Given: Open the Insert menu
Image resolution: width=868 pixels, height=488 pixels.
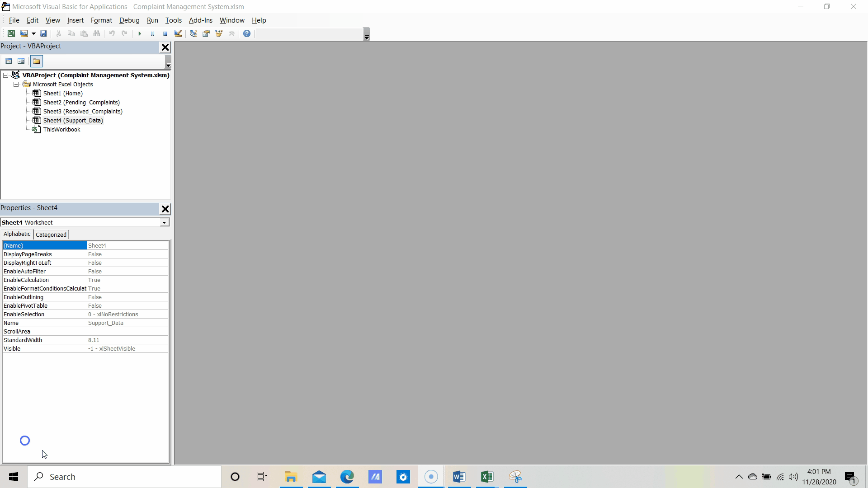Looking at the screenshot, I should point(75,20).
